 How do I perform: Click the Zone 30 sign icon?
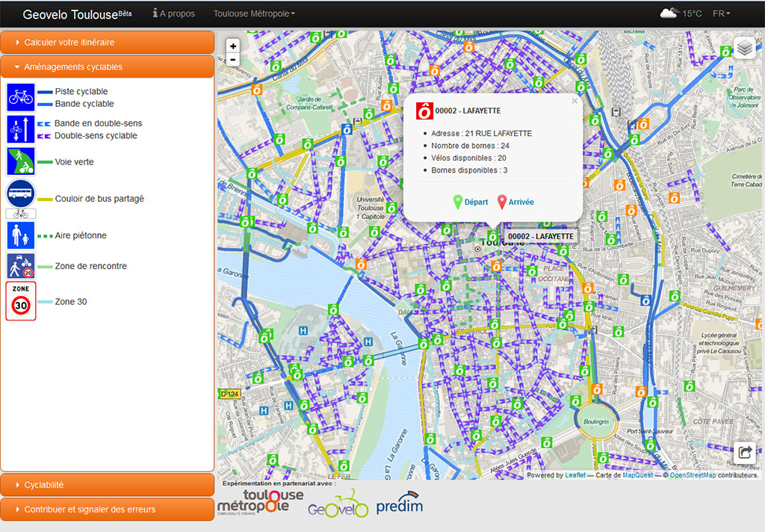coord(21,301)
